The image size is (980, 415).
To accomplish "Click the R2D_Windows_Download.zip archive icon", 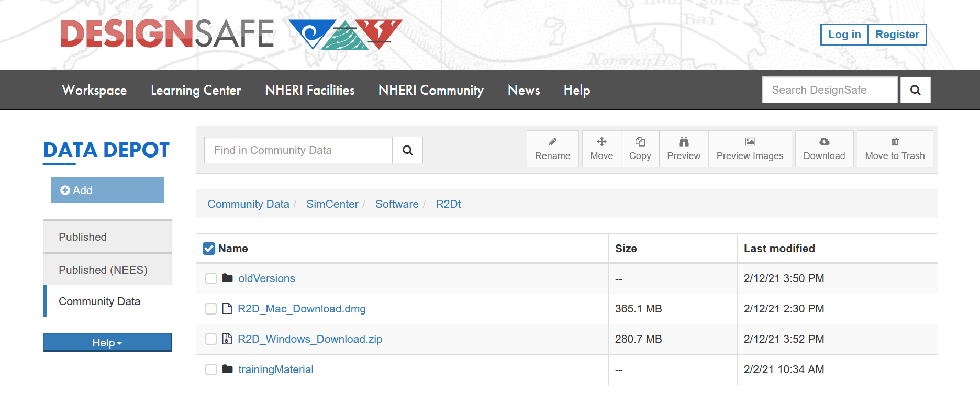I will click(227, 339).
